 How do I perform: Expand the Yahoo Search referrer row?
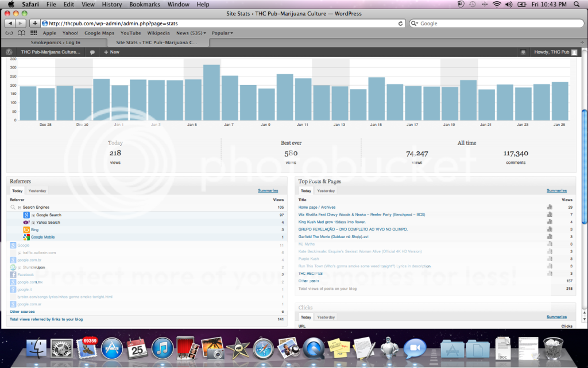[33, 223]
